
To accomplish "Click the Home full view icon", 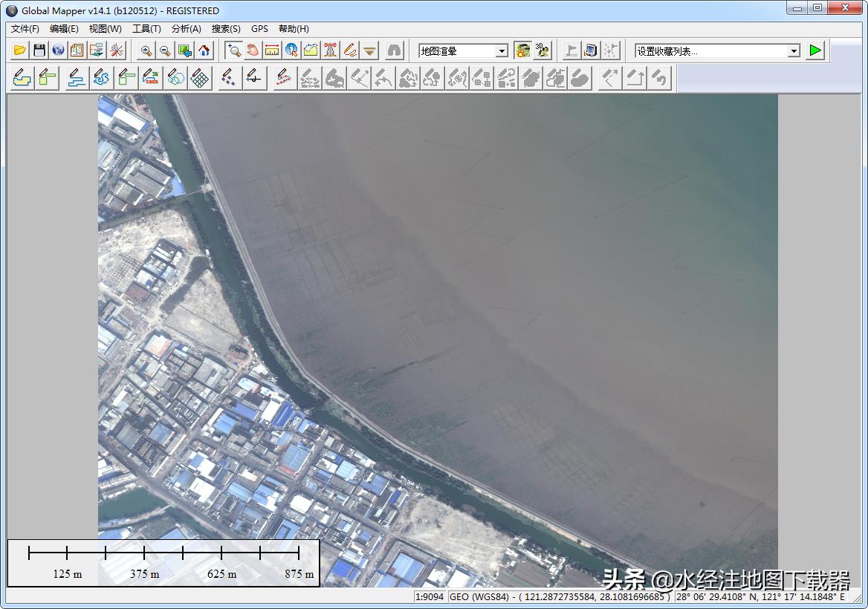I will [204, 51].
